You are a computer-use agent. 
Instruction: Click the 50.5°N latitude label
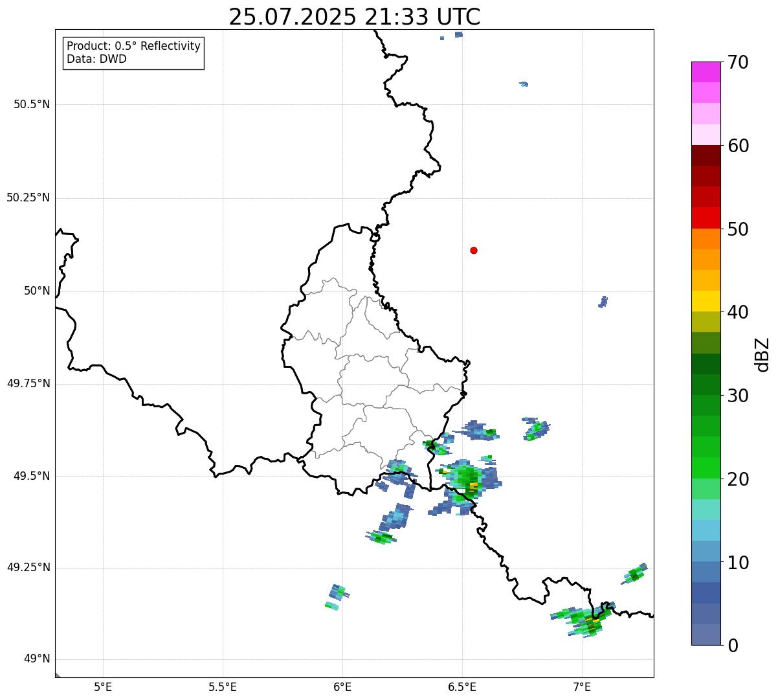pos(31,104)
